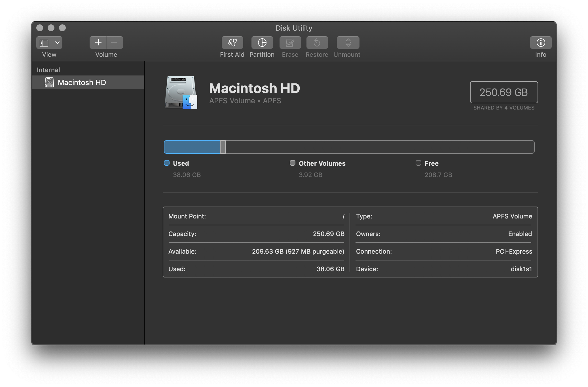Click the minus Volume button
This screenshot has height=387, width=588.
click(x=115, y=43)
